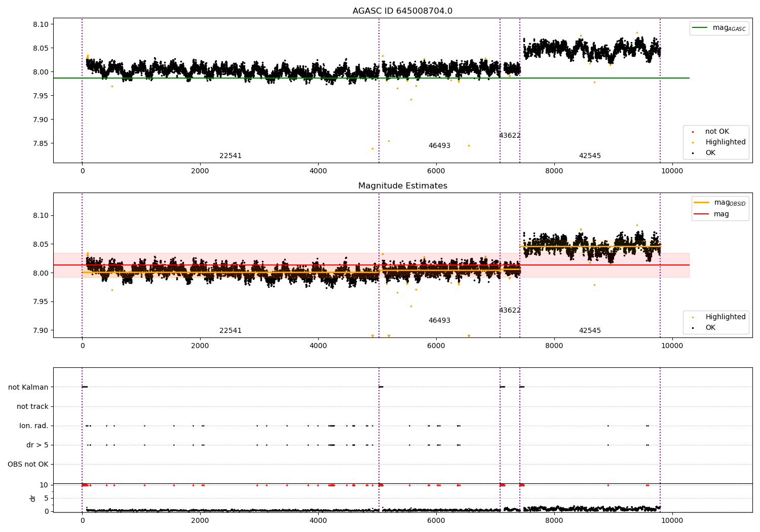Image resolution: width=760 pixels, height=532 pixels.
Task: Click the "Ion. rad." axis label
Action: (x=34, y=426)
